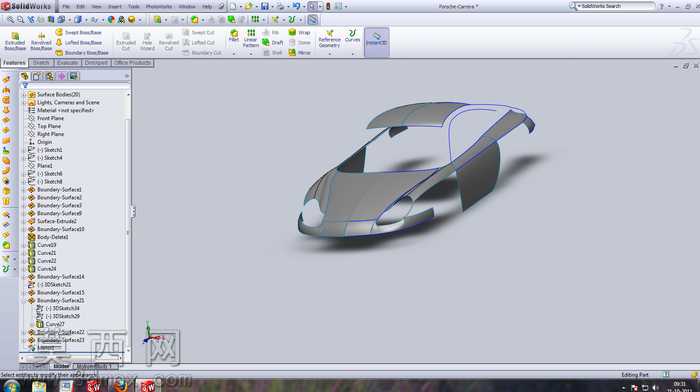Open the File menu
This screenshot has width=700, height=392.
click(x=66, y=7)
